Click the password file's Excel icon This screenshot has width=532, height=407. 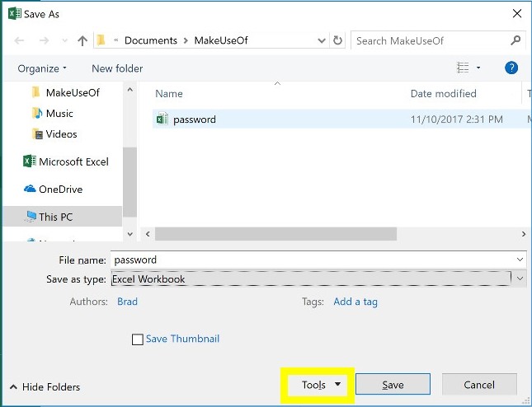pos(162,119)
